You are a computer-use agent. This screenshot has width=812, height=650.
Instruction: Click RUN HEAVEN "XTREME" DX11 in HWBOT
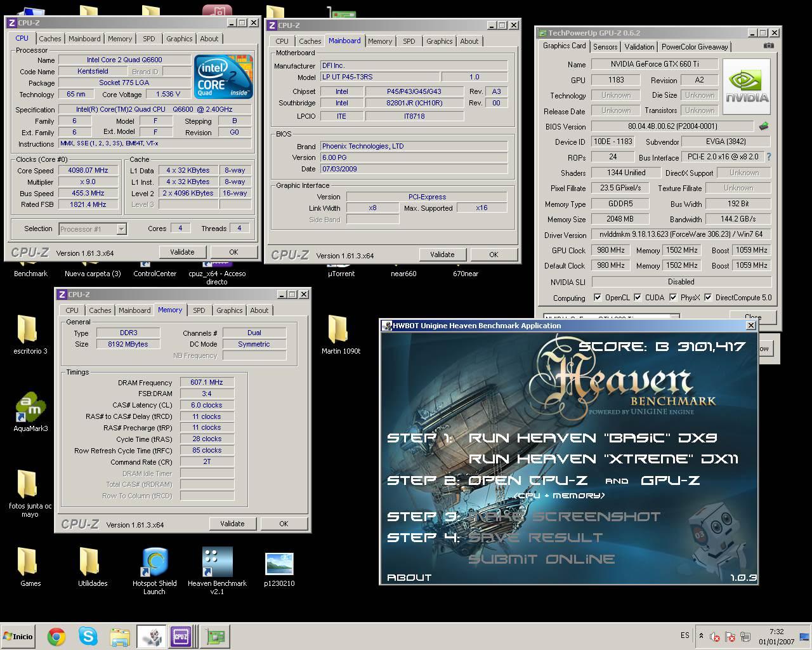(x=603, y=459)
